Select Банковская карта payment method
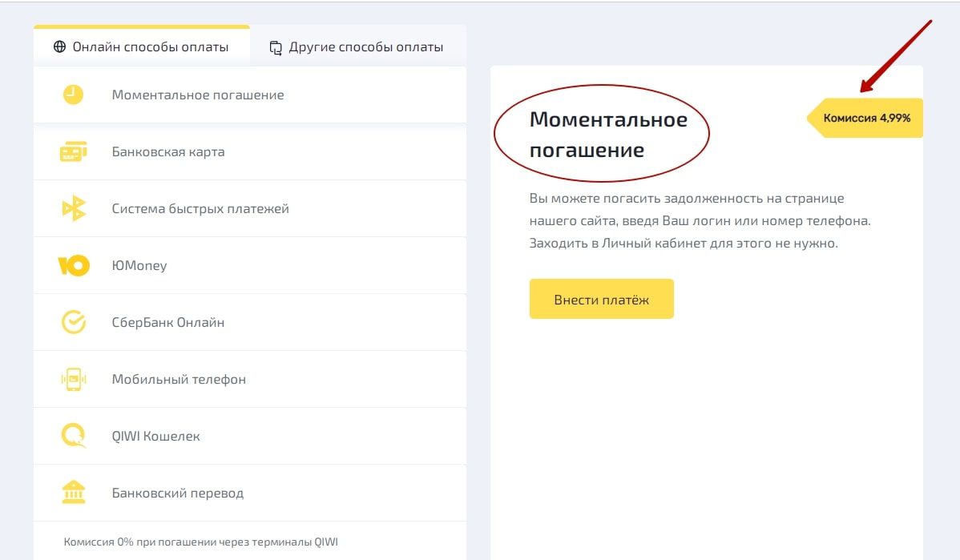The height and width of the screenshot is (560, 960). (250, 151)
